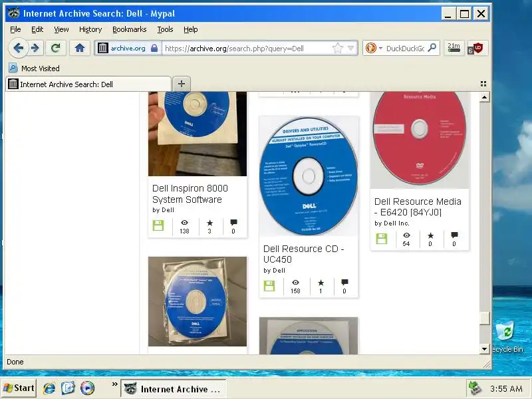Screen dimensions: 532x399
Task: Open the Windows Start menu
Action: [x=19, y=388]
